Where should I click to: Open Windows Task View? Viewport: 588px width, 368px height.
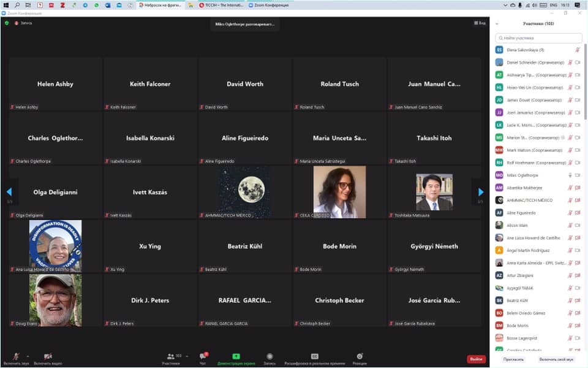click(28, 6)
